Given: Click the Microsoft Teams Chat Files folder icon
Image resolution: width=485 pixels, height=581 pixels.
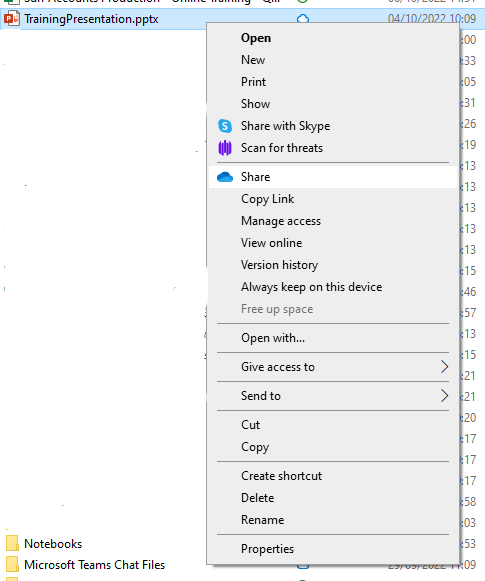Looking at the screenshot, I should click(x=12, y=565).
